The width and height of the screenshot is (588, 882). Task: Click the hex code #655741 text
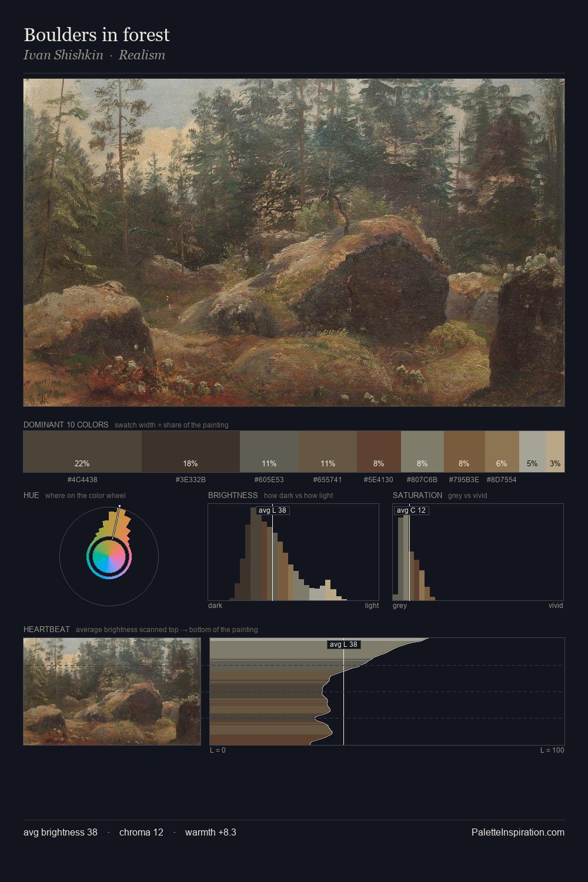(328, 480)
